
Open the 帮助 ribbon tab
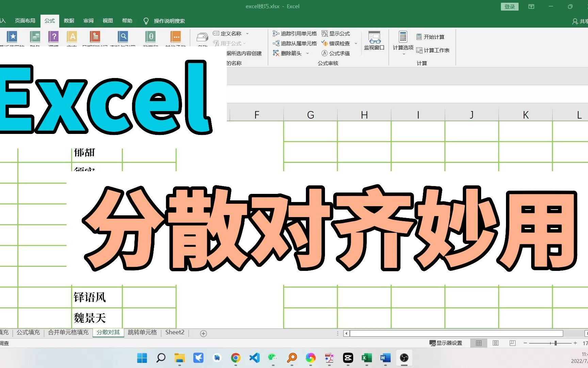(x=127, y=21)
